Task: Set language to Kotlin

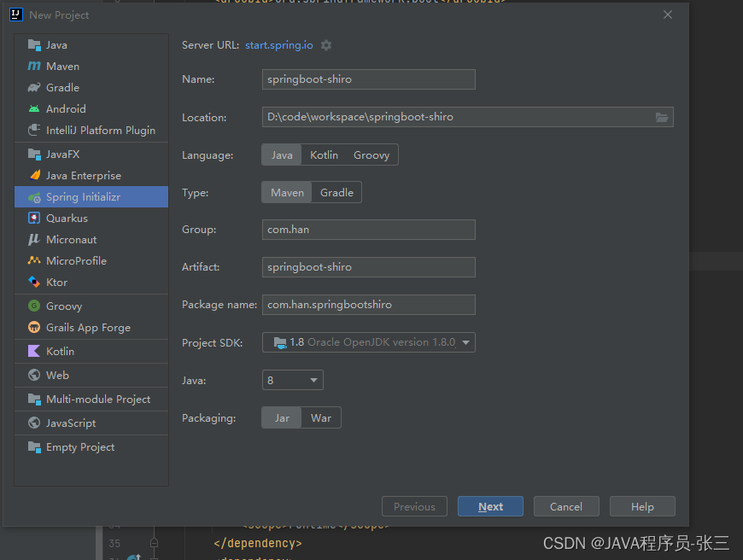Action: pyautogui.click(x=325, y=155)
